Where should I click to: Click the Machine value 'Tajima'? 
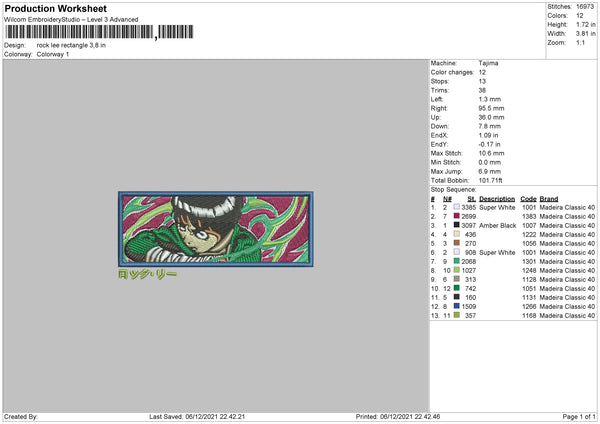pos(488,63)
